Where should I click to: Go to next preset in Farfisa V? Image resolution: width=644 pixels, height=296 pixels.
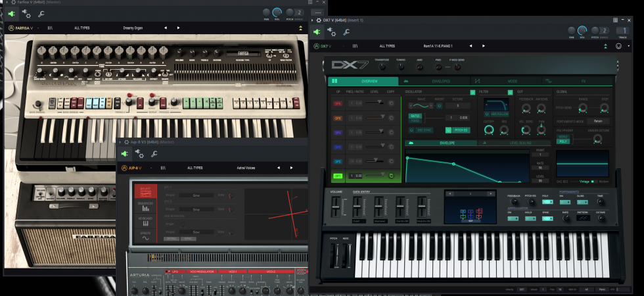pos(178,28)
